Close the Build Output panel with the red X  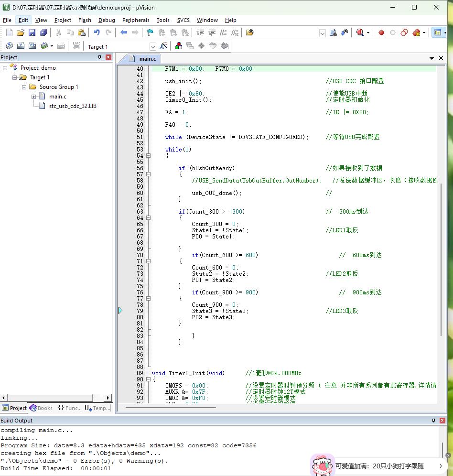(x=442, y=420)
